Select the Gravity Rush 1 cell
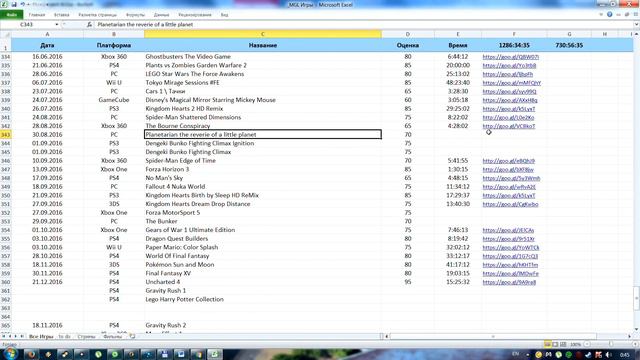The image size is (640, 360). click(x=263, y=291)
